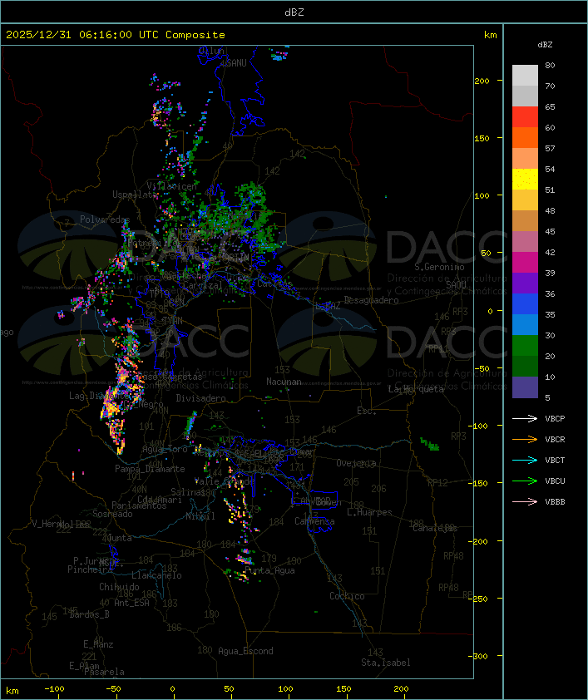Click the Desaguadero place label
The image size is (588, 700).
pyautogui.click(x=371, y=300)
